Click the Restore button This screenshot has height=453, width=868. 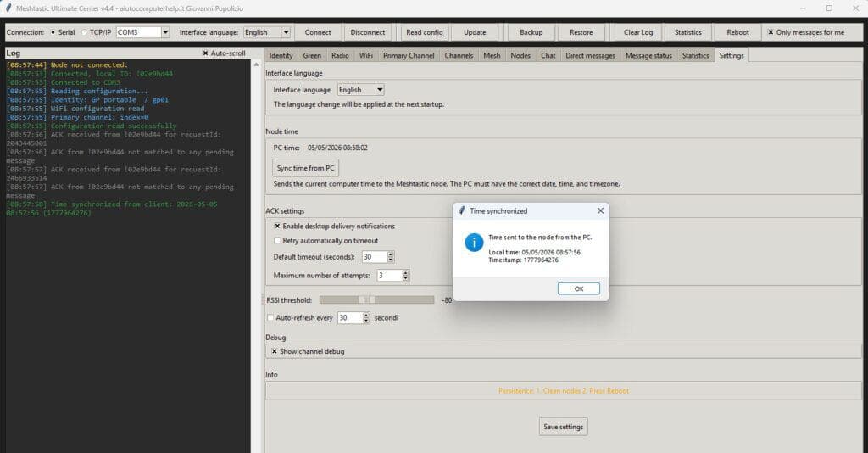tap(581, 33)
